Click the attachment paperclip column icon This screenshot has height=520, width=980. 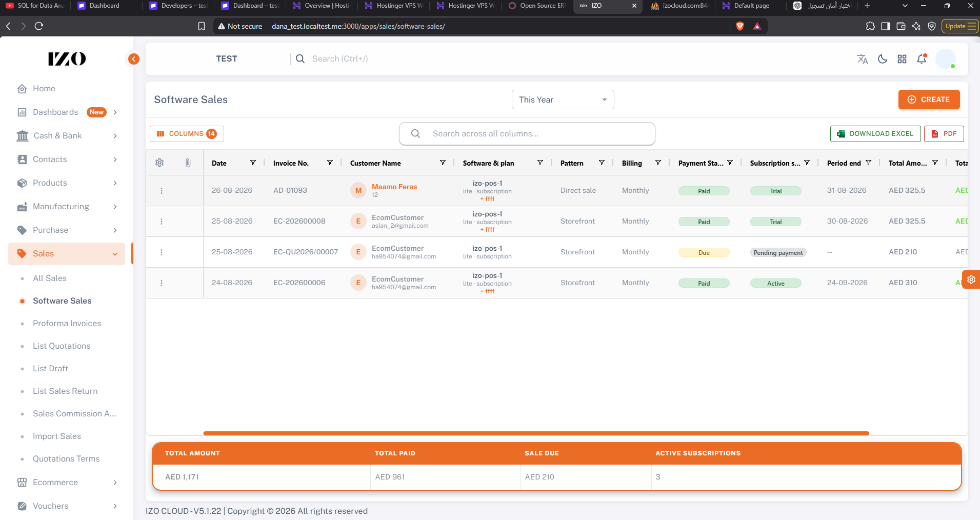[188, 163]
